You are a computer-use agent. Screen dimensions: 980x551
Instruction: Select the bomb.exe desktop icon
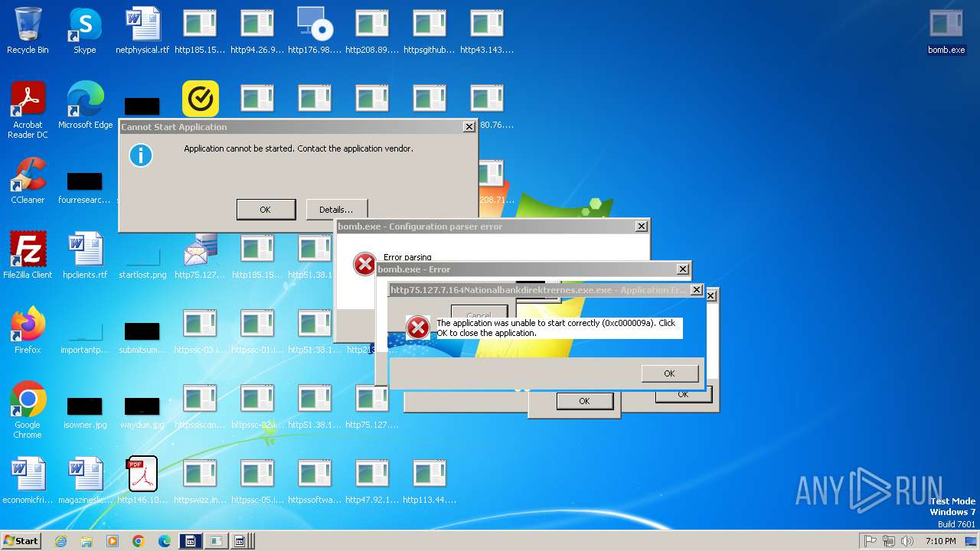(946, 31)
